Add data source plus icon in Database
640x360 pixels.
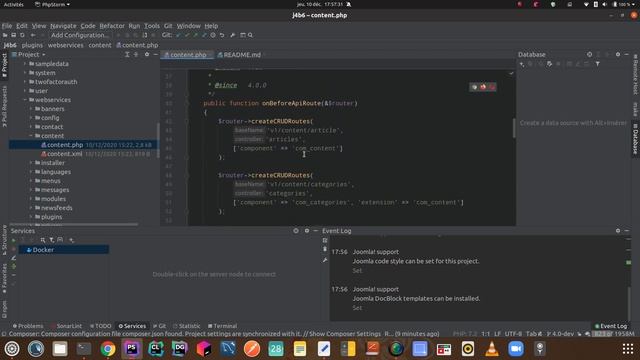pyautogui.click(x=522, y=64)
